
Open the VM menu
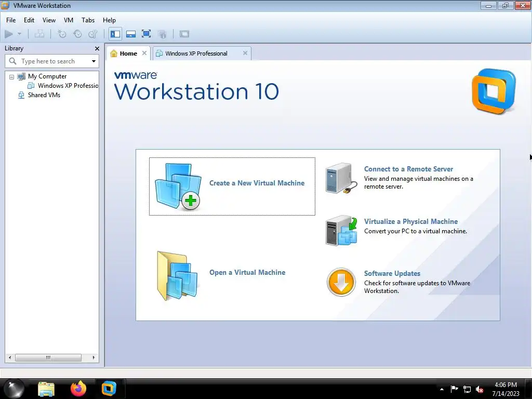69,20
